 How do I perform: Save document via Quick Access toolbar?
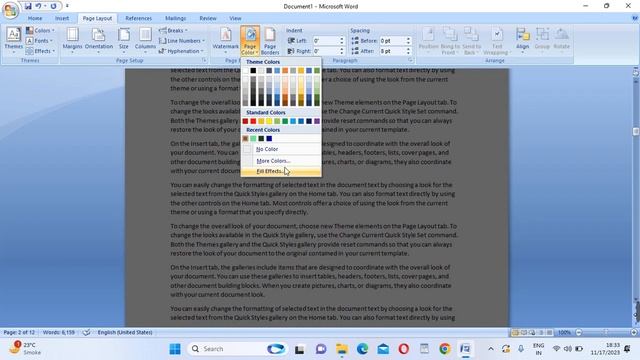[28, 6]
